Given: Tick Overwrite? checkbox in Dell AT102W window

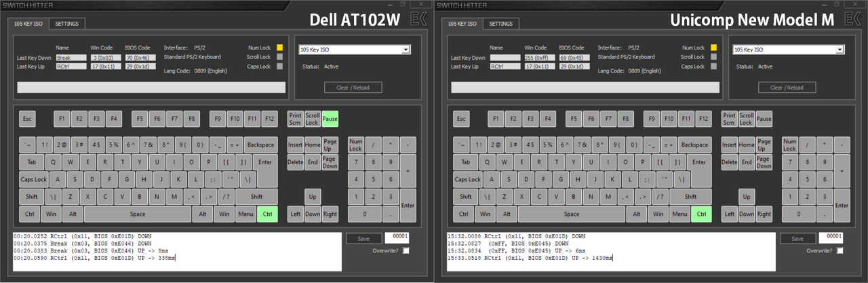Looking at the screenshot, I should point(406,250).
